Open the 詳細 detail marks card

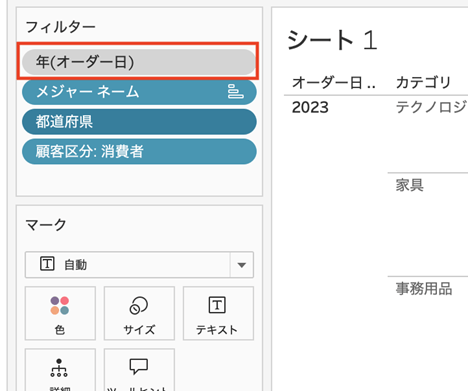60,370
